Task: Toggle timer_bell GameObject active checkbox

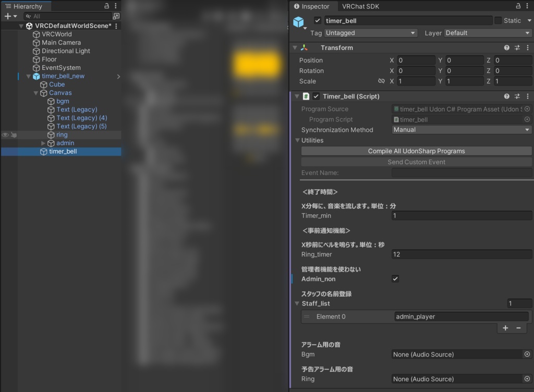Action: click(x=318, y=20)
